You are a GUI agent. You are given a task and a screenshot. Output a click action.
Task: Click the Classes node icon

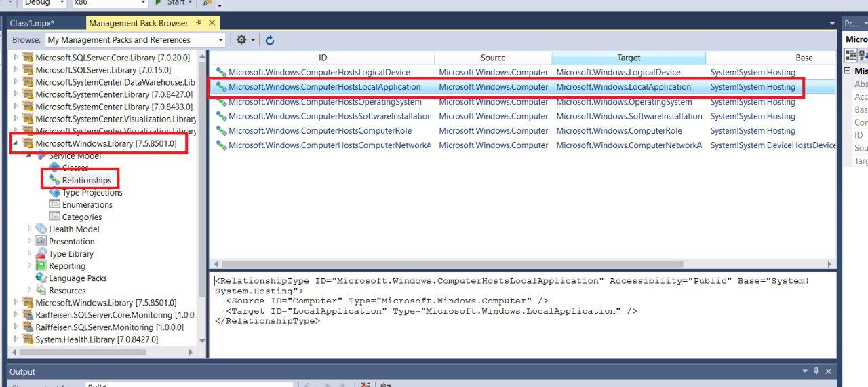pyautogui.click(x=54, y=168)
